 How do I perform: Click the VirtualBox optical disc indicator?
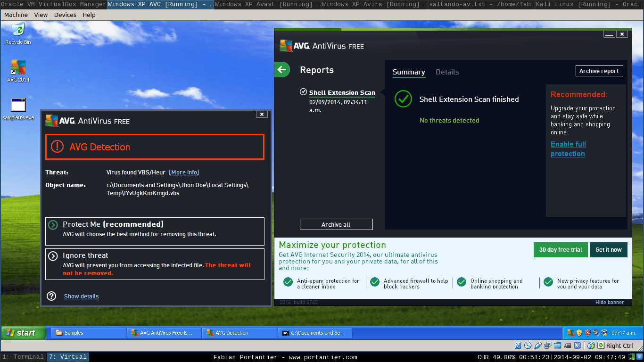pyautogui.click(x=528, y=346)
